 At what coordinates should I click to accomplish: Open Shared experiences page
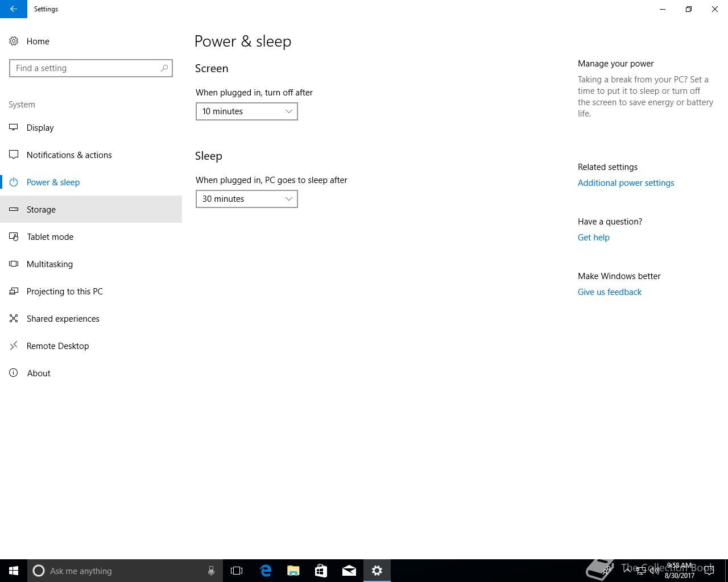pyautogui.click(x=91, y=318)
